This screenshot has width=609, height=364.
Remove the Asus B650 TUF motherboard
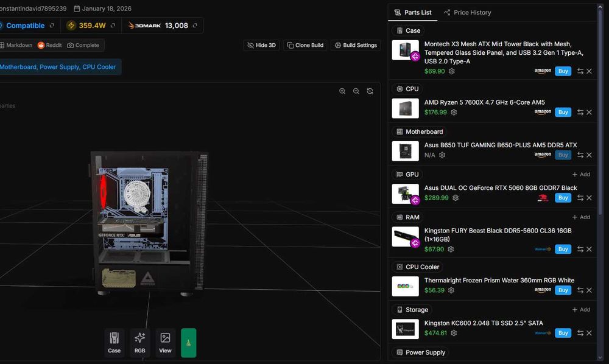pos(589,155)
